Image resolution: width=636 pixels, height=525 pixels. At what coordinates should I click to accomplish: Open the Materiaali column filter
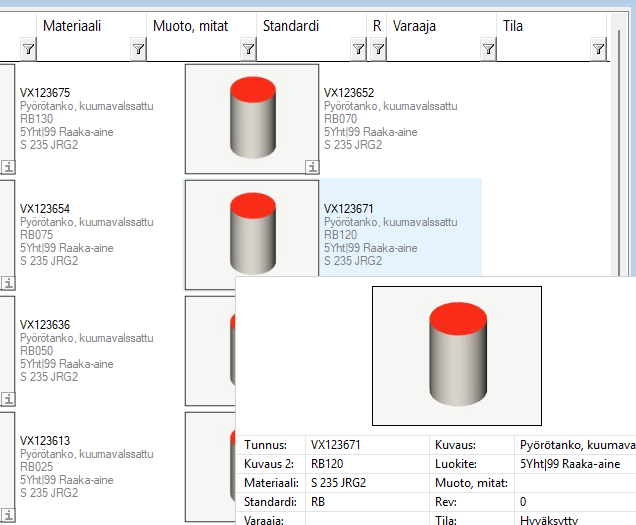pos(138,48)
